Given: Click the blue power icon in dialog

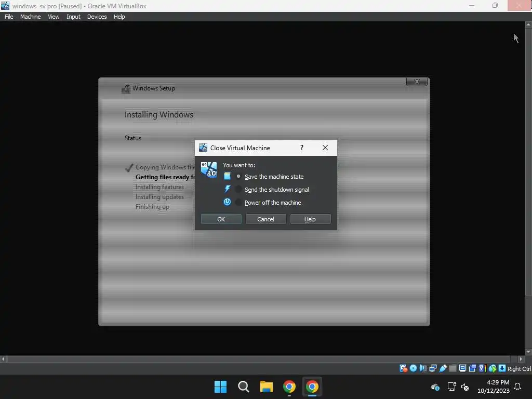Looking at the screenshot, I should click(228, 202).
